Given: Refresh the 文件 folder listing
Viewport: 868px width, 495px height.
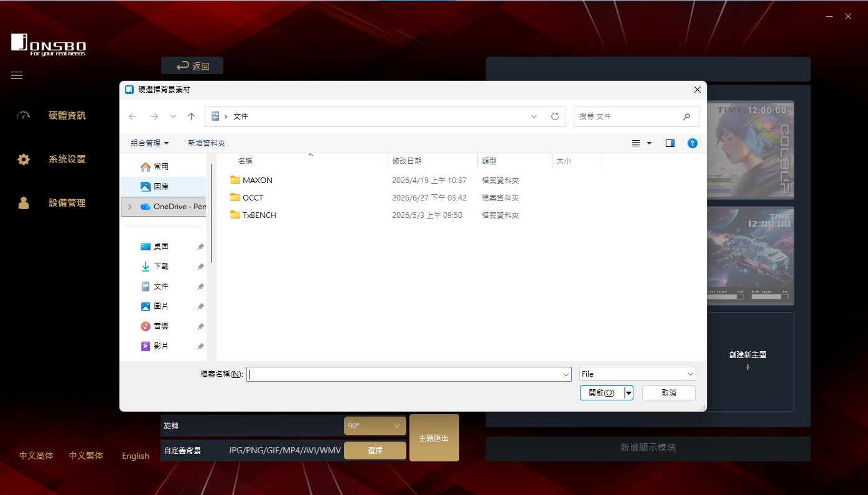Looking at the screenshot, I should coord(555,116).
